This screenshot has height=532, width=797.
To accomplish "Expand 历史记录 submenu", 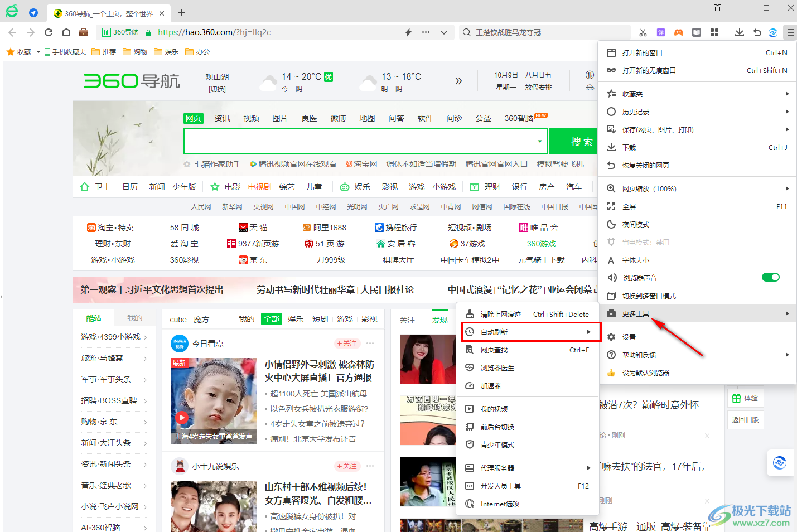I will (x=697, y=112).
